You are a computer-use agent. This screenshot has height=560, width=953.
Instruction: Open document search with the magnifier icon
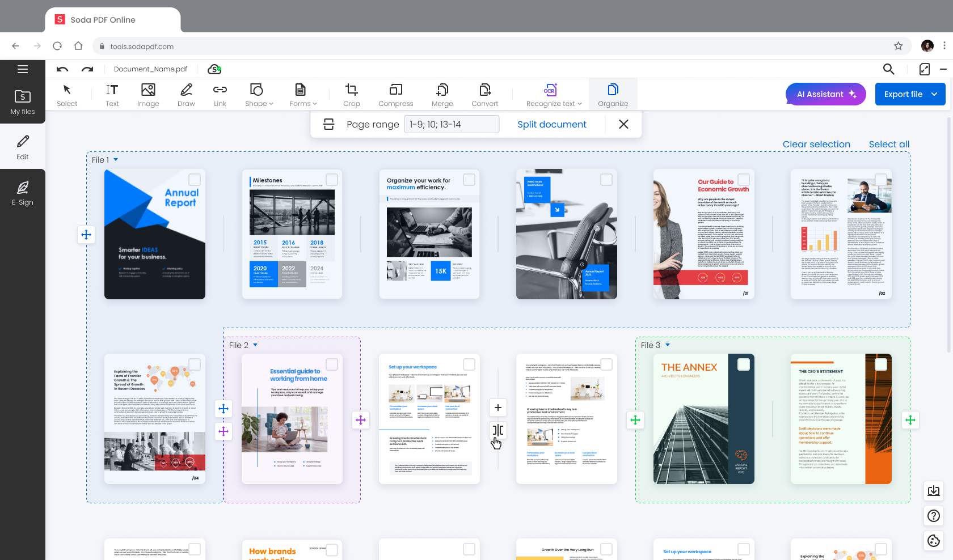coord(888,69)
